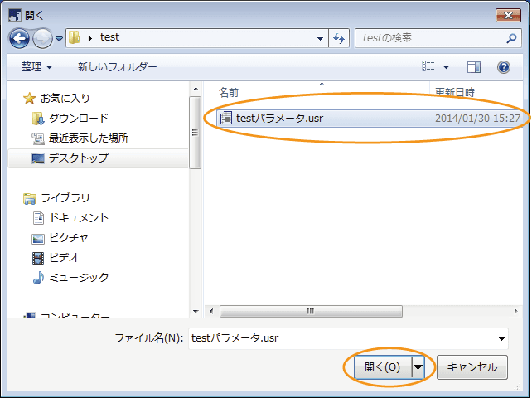The width and height of the screenshot is (532, 398).
Task: Open the ピクチャ library
Action: (x=69, y=238)
